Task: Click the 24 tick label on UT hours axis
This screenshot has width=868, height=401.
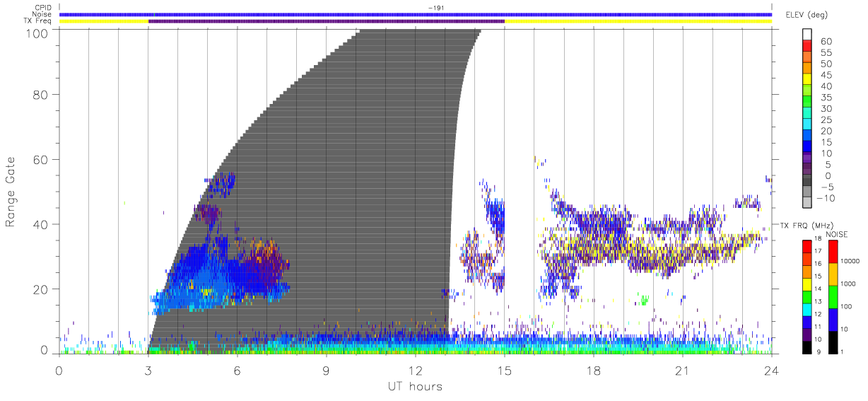Action: pos(772,371)
